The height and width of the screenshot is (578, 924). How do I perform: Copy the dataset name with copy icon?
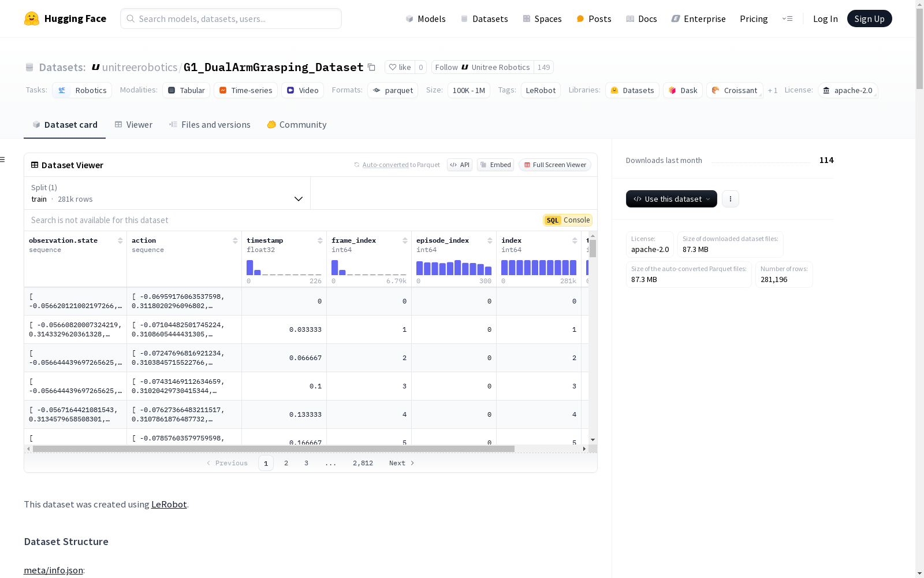(x=372, y=68)
